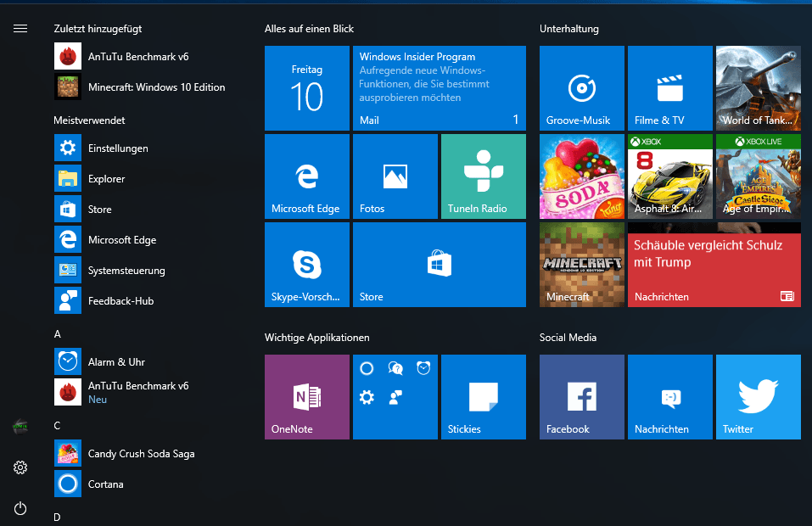Click the Meistverwendet heading
812x526 pixels.
90,120
